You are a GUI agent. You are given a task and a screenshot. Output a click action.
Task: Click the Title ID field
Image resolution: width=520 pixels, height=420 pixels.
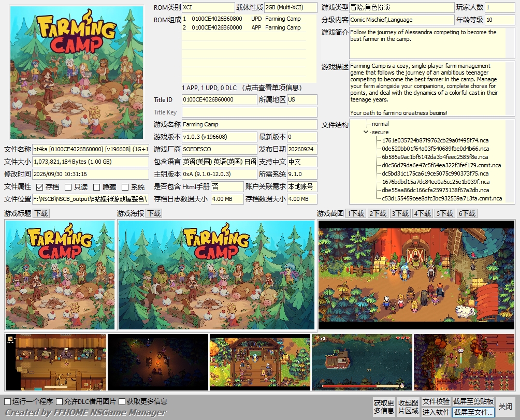click(220, 99)
